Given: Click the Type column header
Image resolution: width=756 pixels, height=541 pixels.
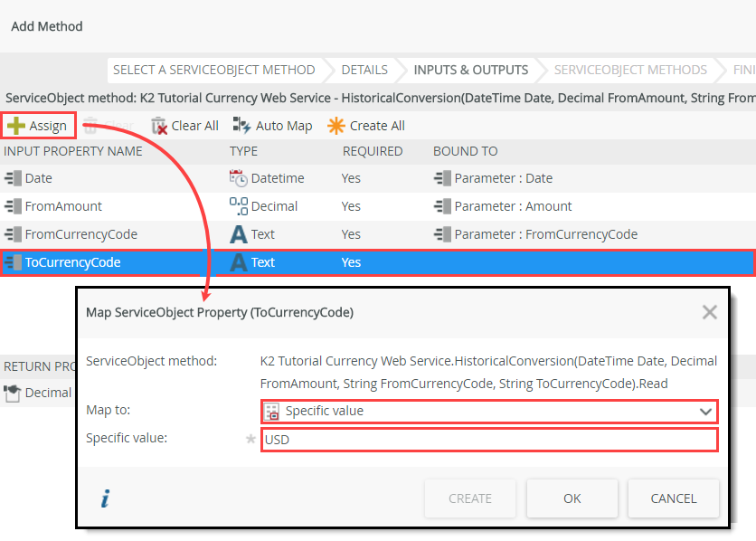Looking at the screenshot, I should pyautogui.click(x=243, y=151).
